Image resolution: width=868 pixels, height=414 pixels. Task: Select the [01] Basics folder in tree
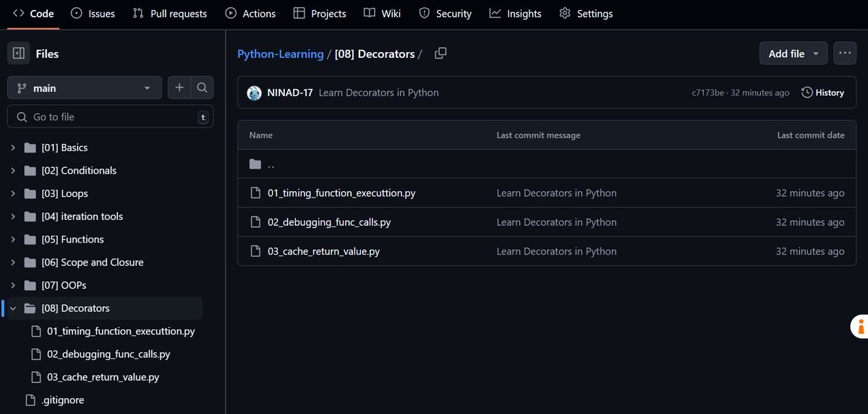click(64, 148)
